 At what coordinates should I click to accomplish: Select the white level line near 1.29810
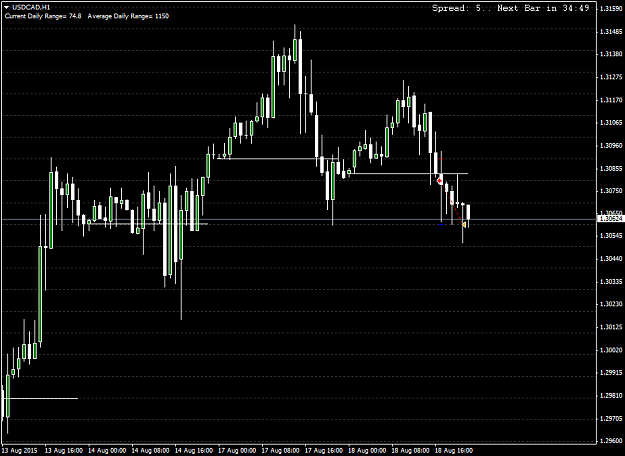(41, 398)
